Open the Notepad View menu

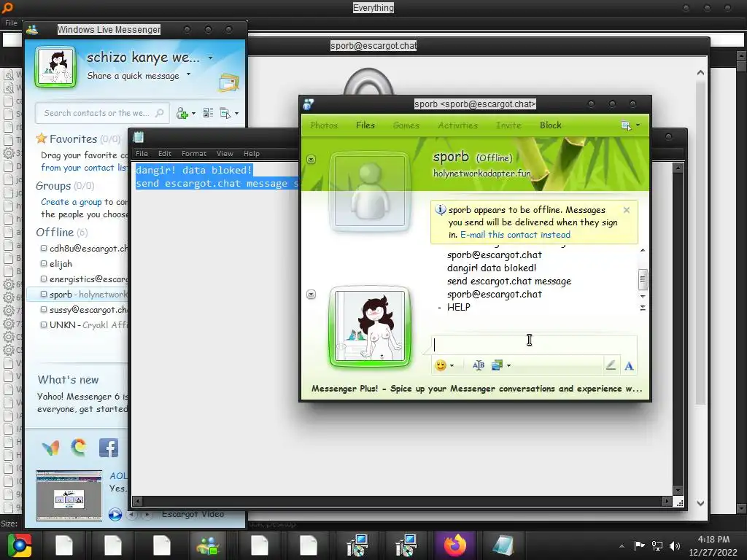click(225, 153)
